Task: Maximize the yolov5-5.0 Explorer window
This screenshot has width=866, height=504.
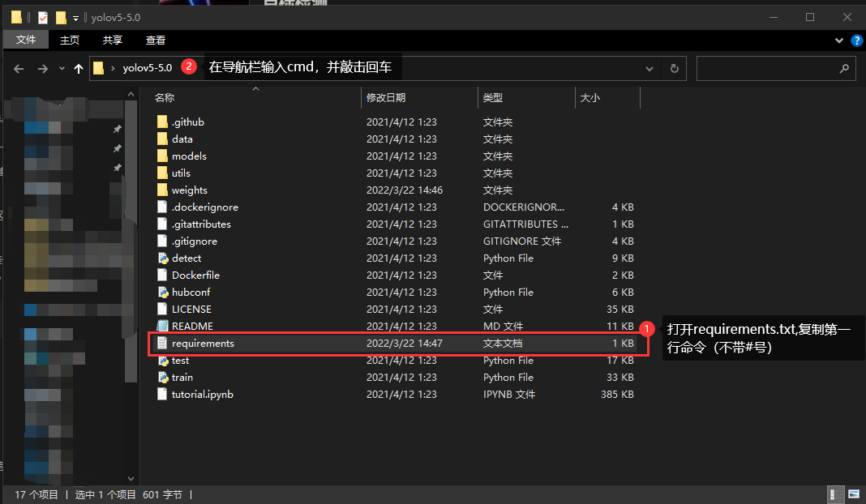Action: 810,18
